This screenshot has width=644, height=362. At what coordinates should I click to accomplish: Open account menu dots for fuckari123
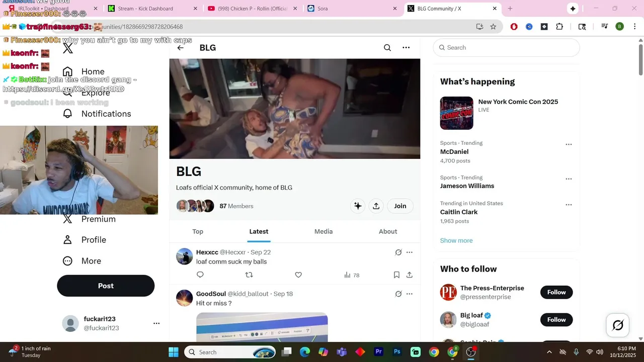click(156, 323)
